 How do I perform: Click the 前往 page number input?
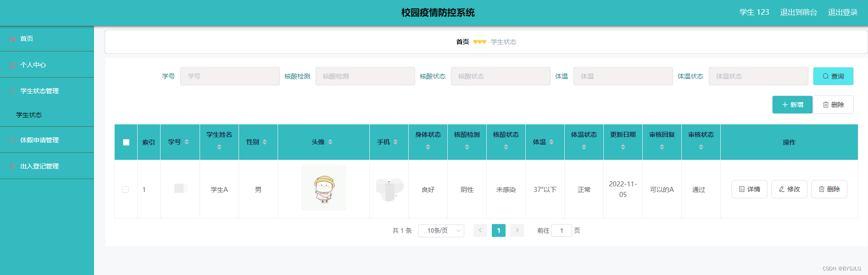[562, 230]
